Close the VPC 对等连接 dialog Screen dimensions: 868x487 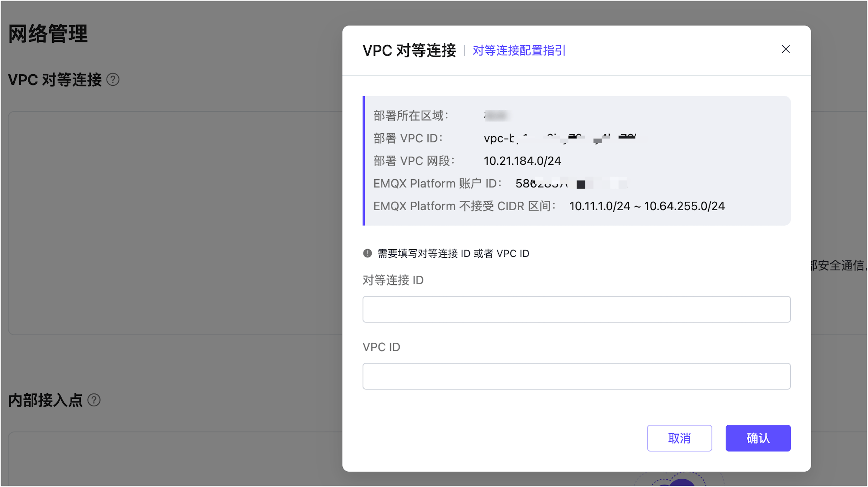tap(786, 49)
